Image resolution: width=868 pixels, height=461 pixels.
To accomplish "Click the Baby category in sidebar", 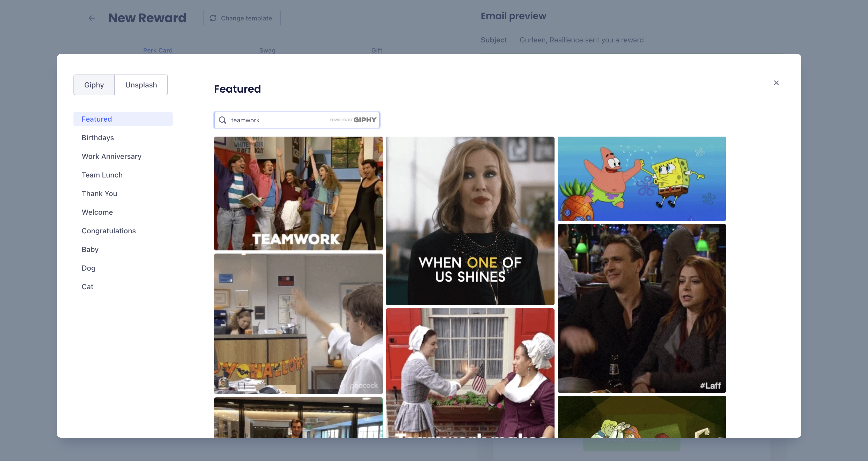I will 90,249.
